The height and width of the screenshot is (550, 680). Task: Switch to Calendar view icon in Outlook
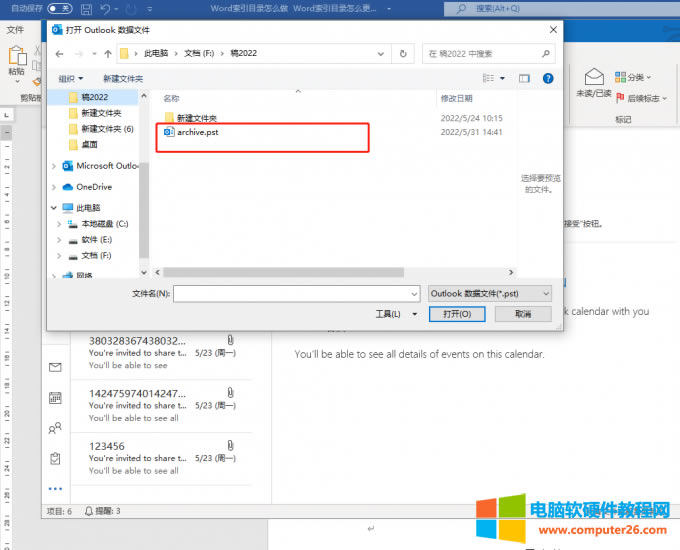coord(55,398)
